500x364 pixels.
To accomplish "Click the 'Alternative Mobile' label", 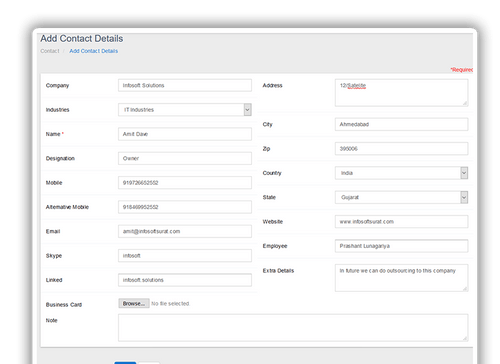I will pos(67,207).
